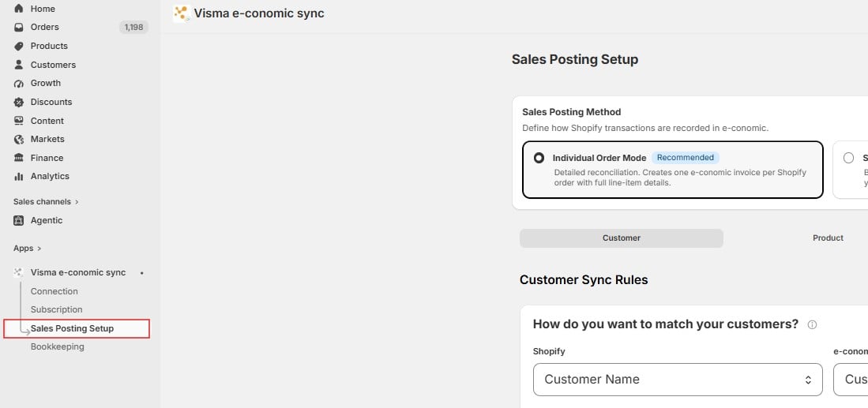The height and width of the screenshot is (408, 868).
Task: Switch to the Product tab
Action: point(828,238)
